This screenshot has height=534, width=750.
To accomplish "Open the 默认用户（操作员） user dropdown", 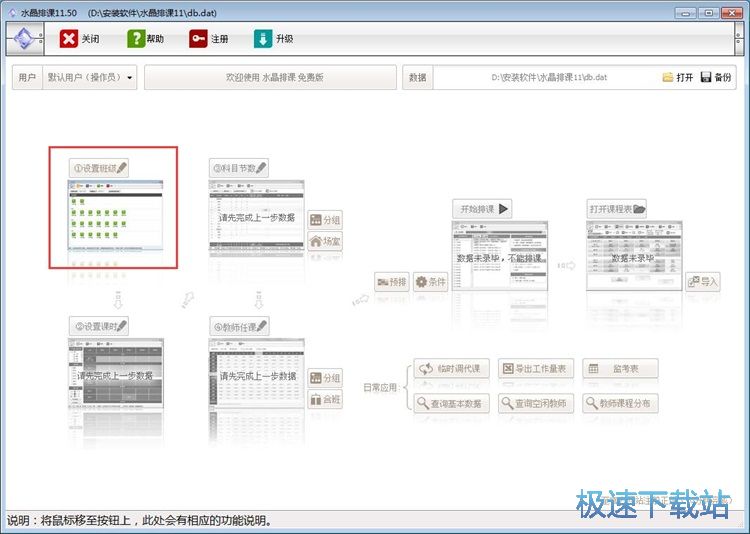I will pyautogui.click(x=89, y=78).
